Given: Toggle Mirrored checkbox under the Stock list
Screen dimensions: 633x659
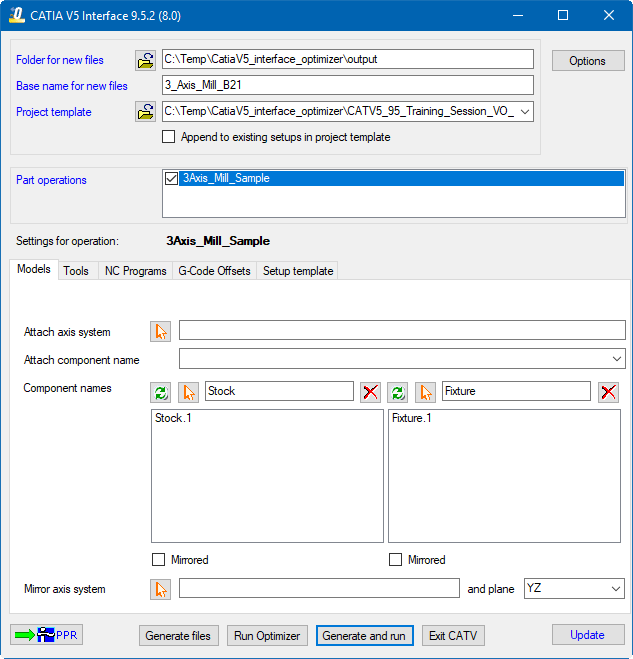Looking at the screenshot, I should tap(158, 560).
